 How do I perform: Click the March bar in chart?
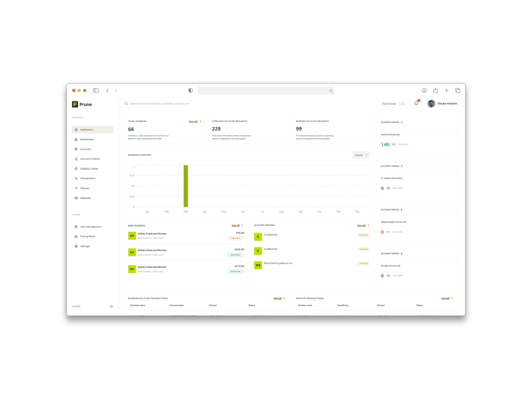click(x=186, y=186)
